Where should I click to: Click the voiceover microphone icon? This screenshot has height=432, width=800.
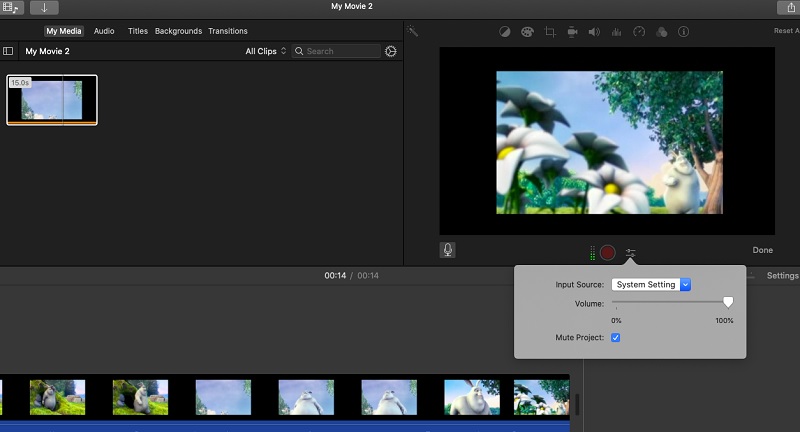(447, 250)
